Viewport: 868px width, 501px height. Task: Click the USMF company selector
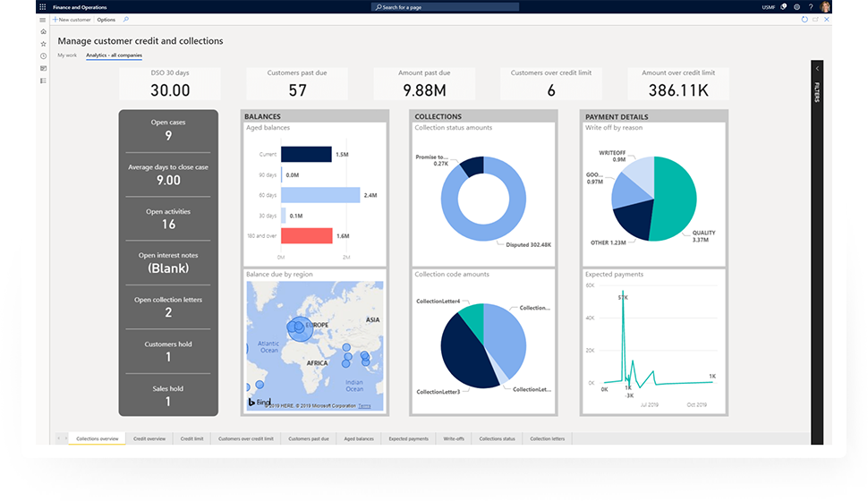point(768,7)
